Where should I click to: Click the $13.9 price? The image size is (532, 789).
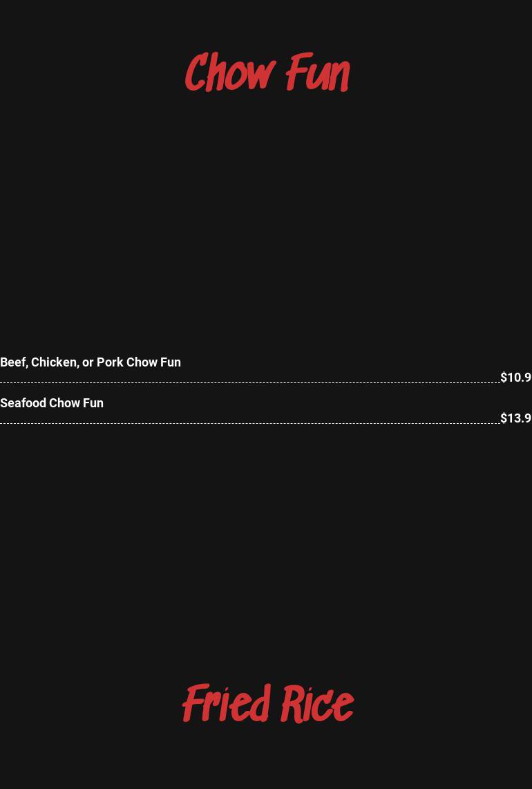coord(515,418)
